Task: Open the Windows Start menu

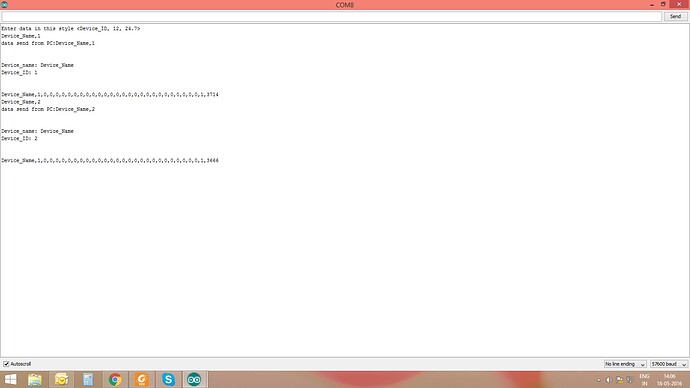Action: pyautogui.click(x=11, y=379)
